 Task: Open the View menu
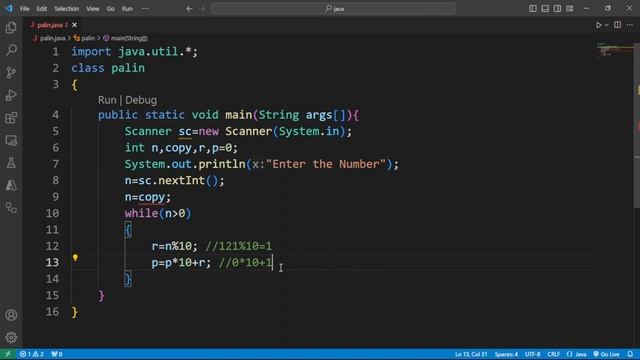[x=93, y=9]
